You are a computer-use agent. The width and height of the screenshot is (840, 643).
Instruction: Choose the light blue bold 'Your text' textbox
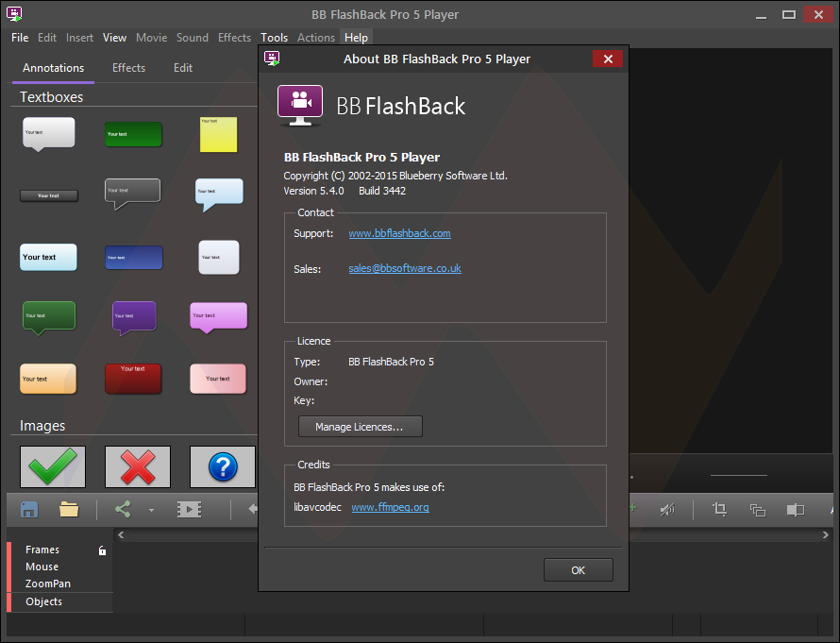[48, 257]
